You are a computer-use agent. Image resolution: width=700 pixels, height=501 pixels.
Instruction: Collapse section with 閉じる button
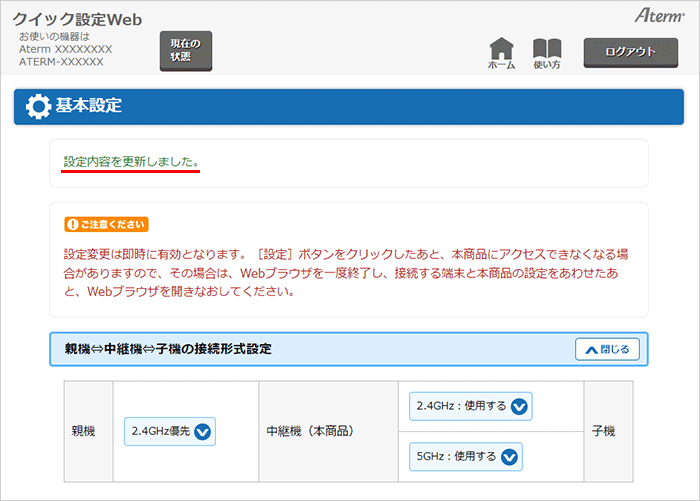coord(607,349)
